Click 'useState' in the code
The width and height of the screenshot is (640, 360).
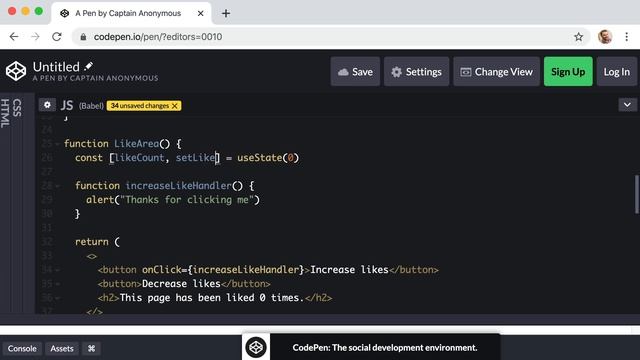[x=260, y=158]
